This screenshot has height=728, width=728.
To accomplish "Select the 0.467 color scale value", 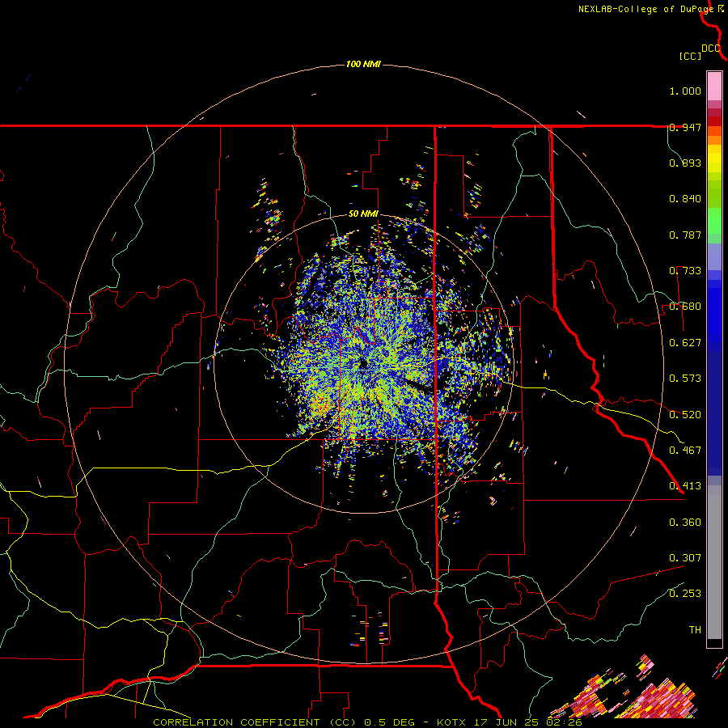I will pos(685,451).
